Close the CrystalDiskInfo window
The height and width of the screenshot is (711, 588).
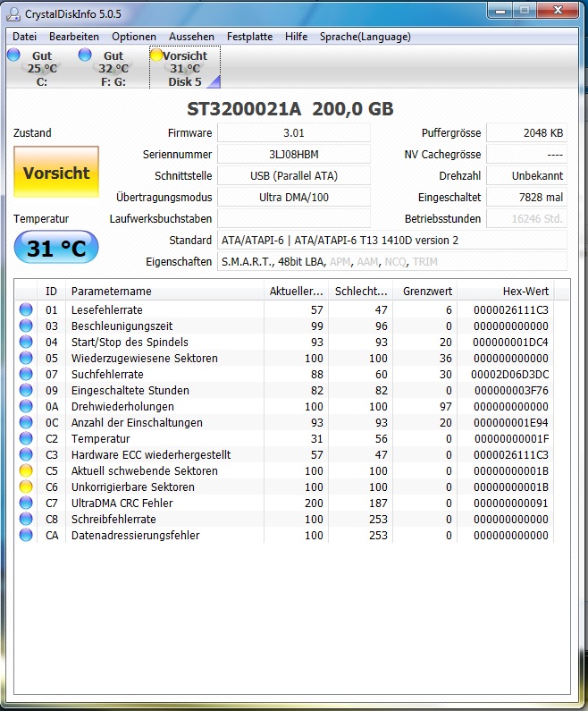click(x=558, y=11)
